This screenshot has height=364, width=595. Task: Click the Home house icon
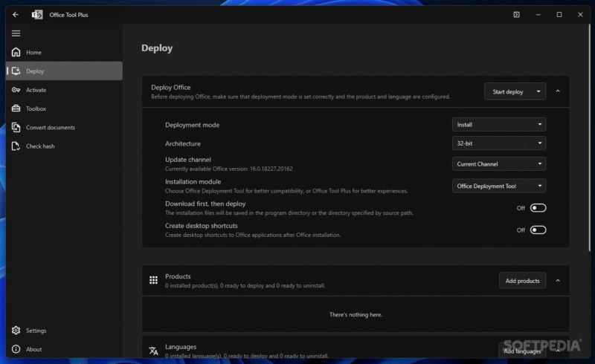pyautogui.click(x=16, y=52)
